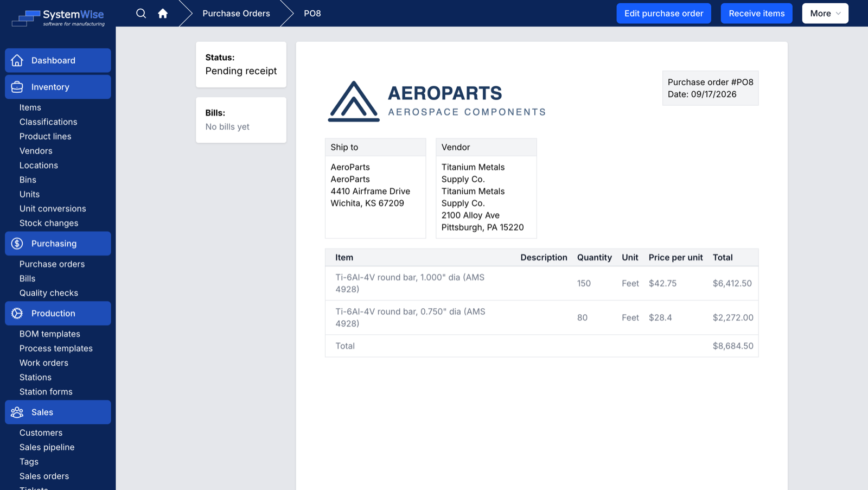
Task: Open Product lines in the sidebar
Action: pos(46,136)
